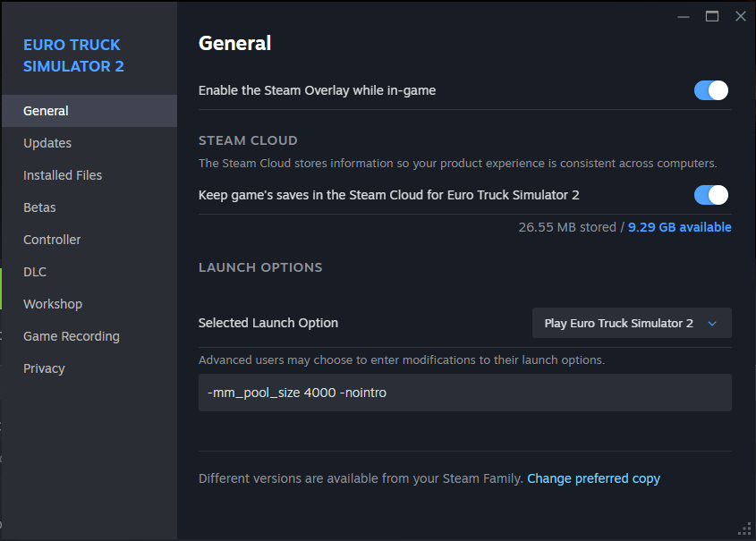The image size is (756, 541).
Task: Disable Steam Cloud saves for Euro Truck Simulator 2
Action: coord(711,195)
